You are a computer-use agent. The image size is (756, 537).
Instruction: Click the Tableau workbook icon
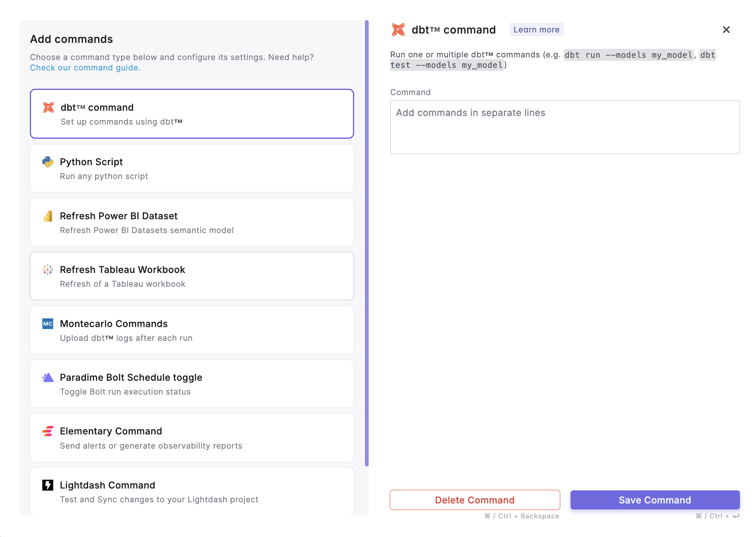tap(48, 270)
